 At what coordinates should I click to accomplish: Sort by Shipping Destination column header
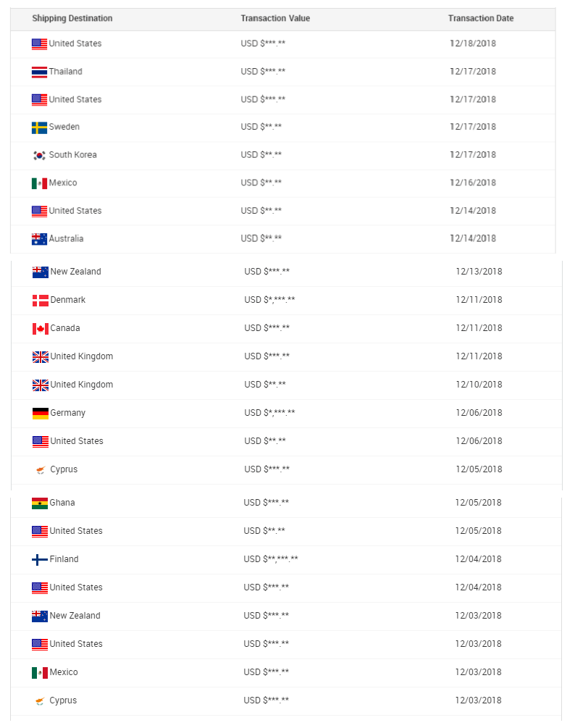72,18
